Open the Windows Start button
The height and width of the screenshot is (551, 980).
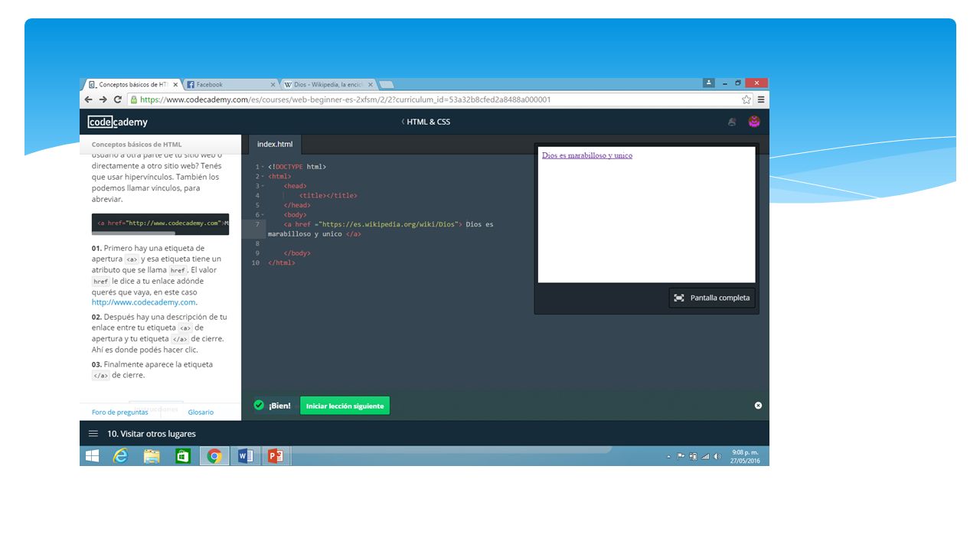pos(93,456)
